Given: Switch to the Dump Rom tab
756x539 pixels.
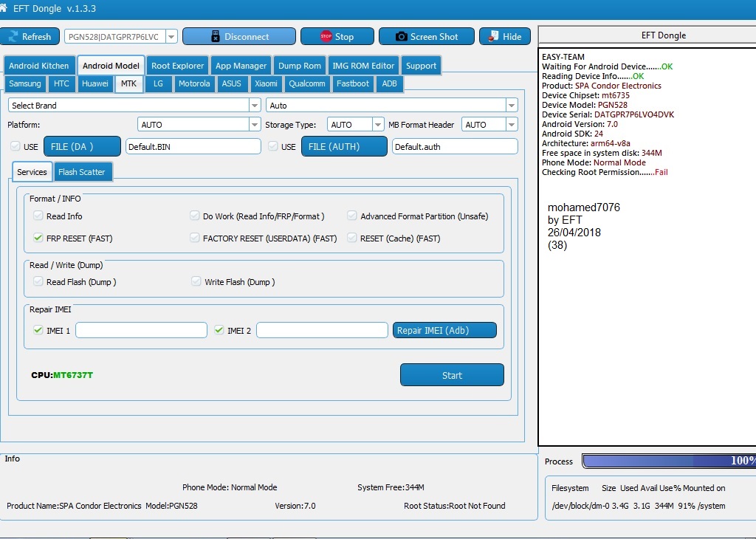Looking at the screenshot, I should [x=300, y=66].
